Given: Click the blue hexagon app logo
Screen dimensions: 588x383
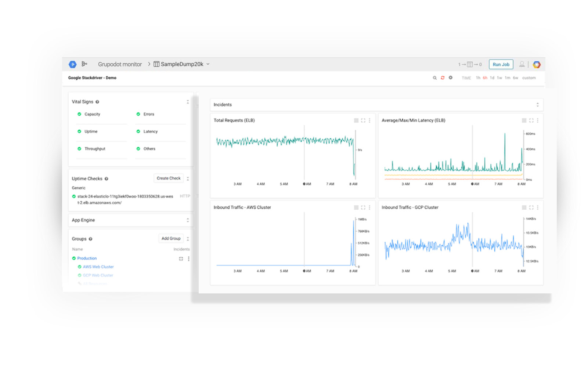Looking at the screenshot, I should 73,64.
